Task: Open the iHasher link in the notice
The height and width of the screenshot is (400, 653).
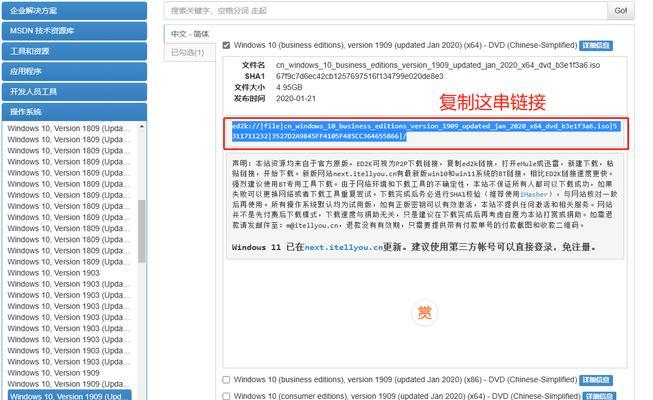Action: click(533, 194)
